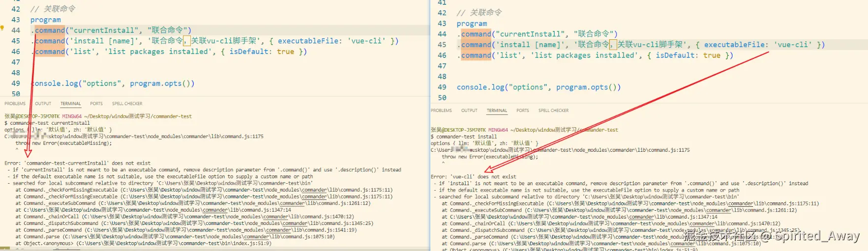
Task: Click MINGW64 label in the right terminal prompt
Action: (x=498, y=130)
